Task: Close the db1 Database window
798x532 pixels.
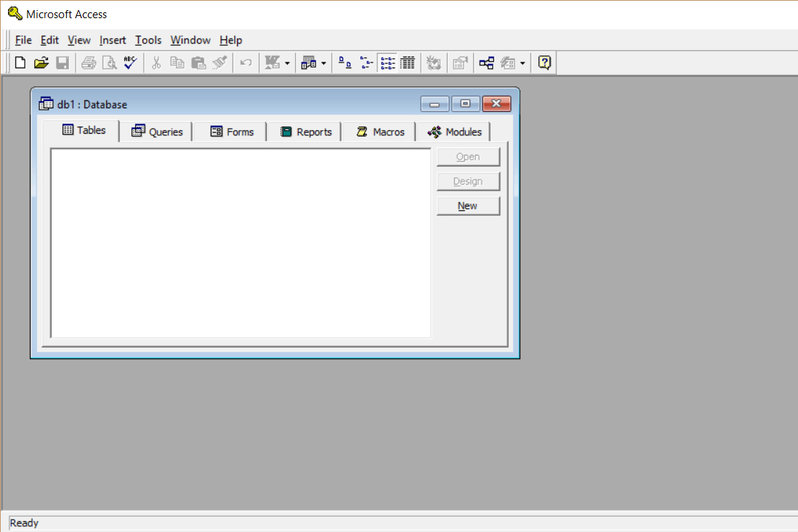Action: [x=496, y=104]
